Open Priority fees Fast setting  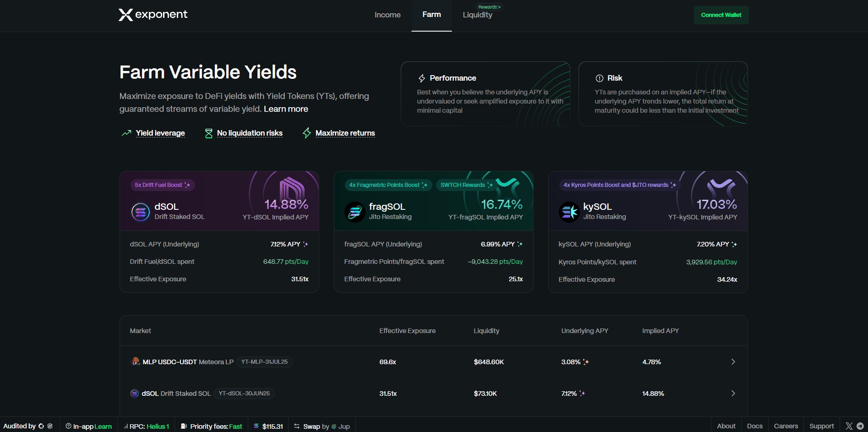212,426
